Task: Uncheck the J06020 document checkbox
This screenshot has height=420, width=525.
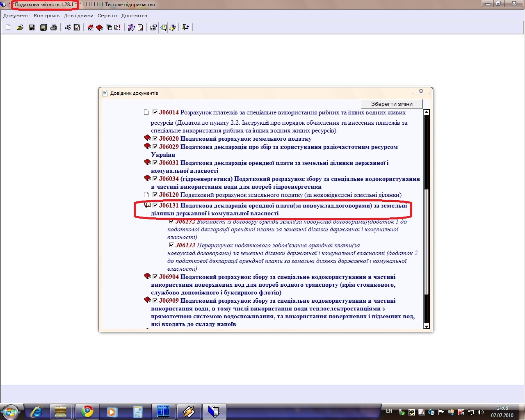Action: point(155,139)
